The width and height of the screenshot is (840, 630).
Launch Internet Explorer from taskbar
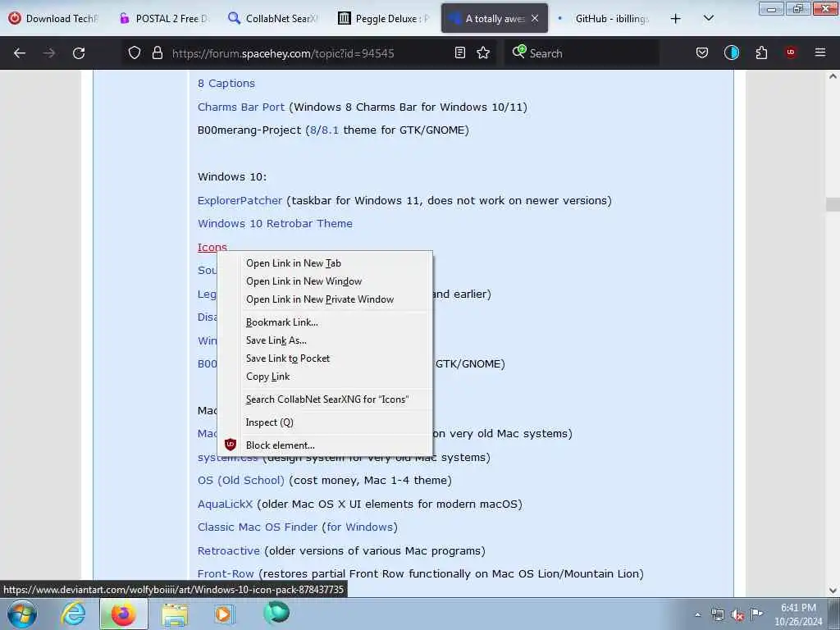[x=73, y=614]
